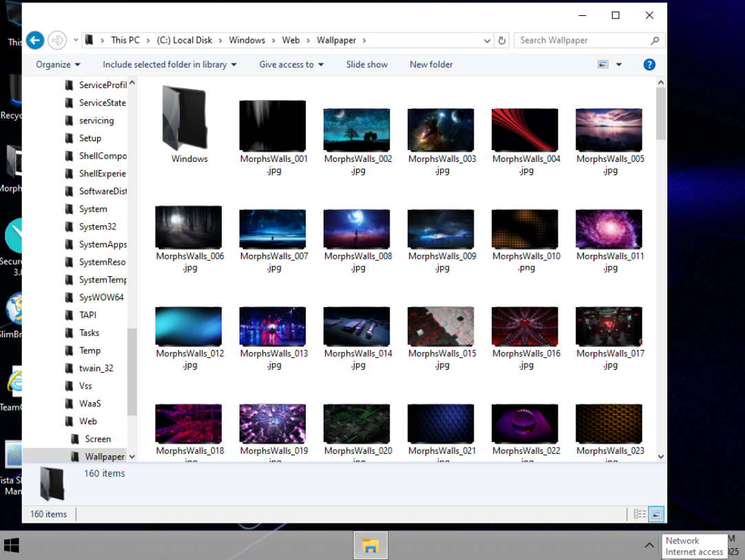
Task: Expand the Give access to dropdown
Action: tap(291, 65)
